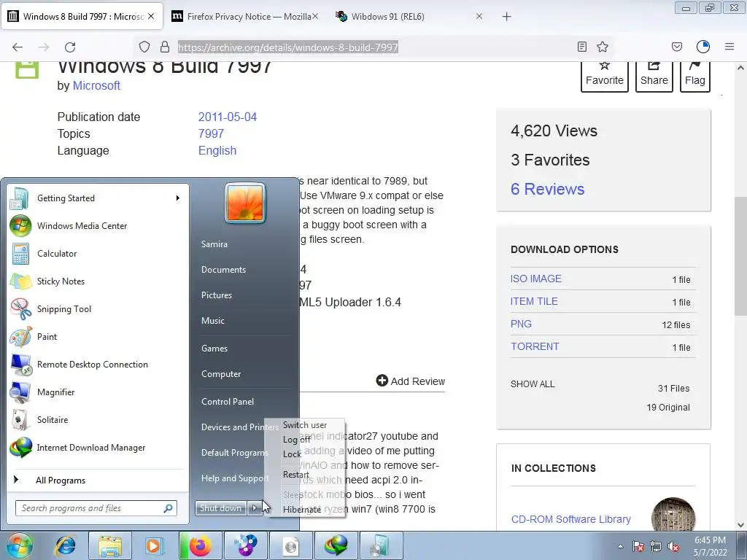Viewport: 747px width, 560px height.
Task: Close the Windows 8 Build 7997 tab
Action: (x=151, y=16)
